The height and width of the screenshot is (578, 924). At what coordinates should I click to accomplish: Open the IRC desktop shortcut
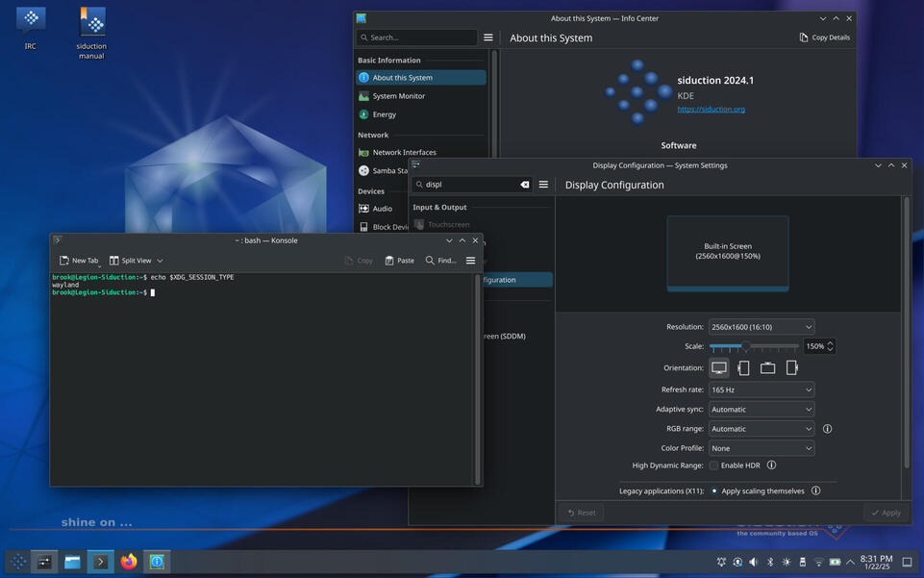click(31, 28)
